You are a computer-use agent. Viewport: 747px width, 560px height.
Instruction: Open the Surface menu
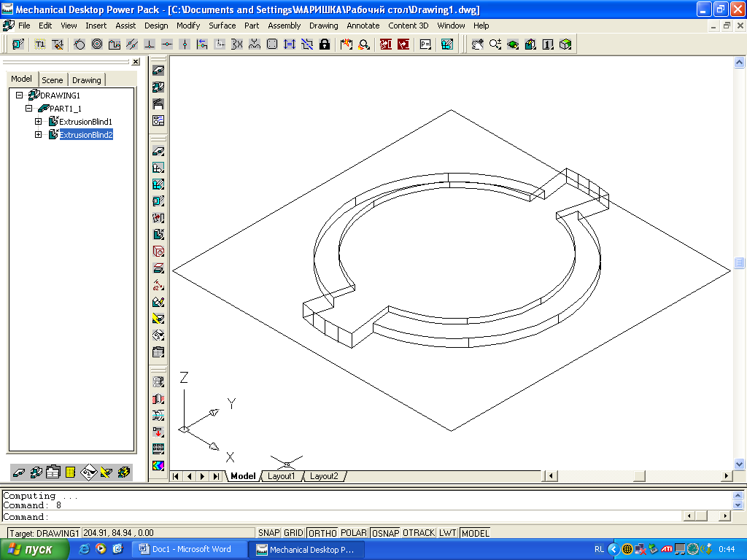[x=222, y=26]
